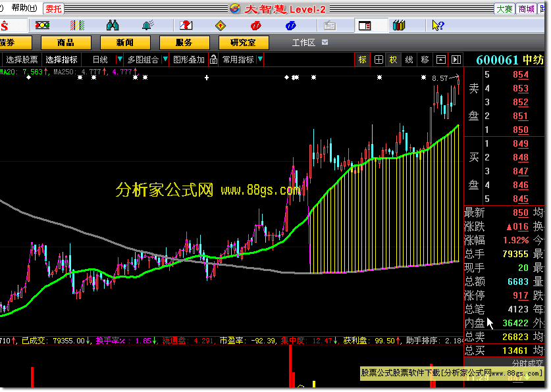Open the alarm bell alert icon
Screen dimensions: 551x392
point(148,25)
